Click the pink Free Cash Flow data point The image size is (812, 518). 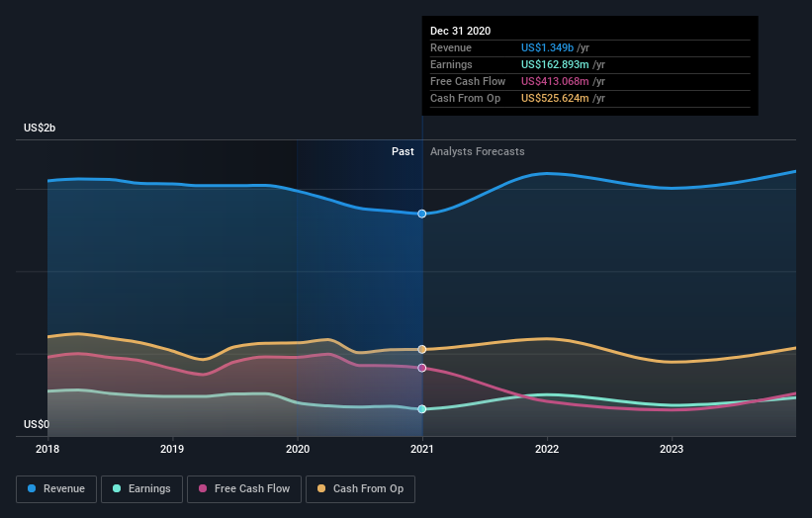coord(422,368)
